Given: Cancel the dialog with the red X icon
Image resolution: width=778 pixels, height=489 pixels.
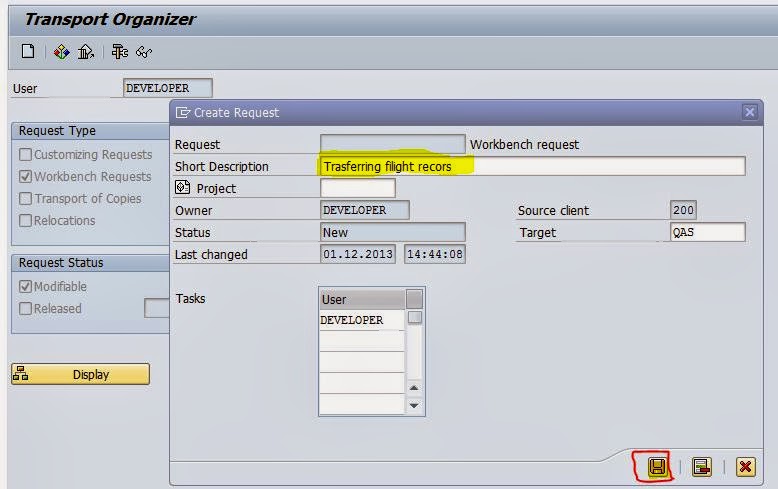Looking at the screenshot, I should [745, 467].
